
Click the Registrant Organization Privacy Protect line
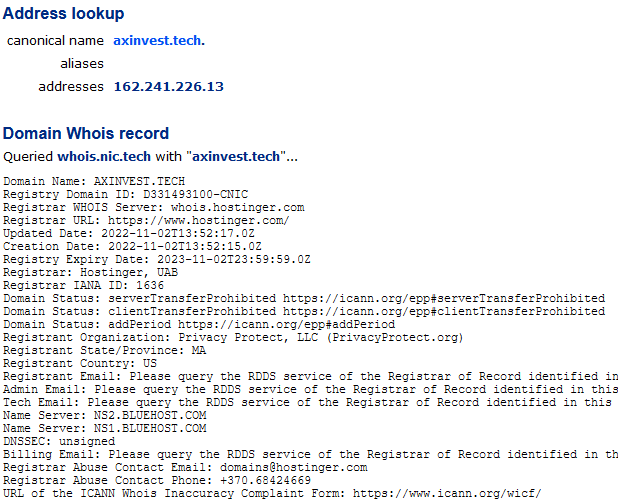(x=233, y=337)
